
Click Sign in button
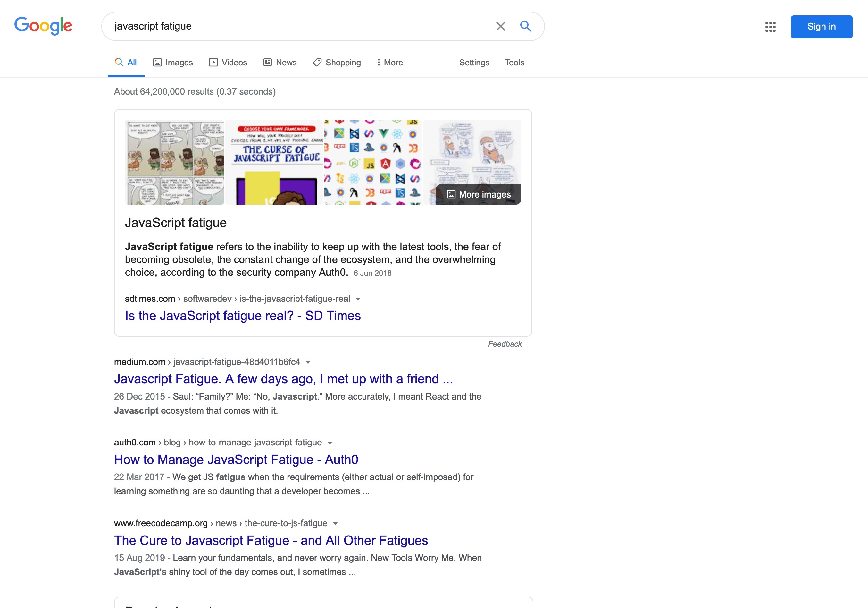(822, 26)
